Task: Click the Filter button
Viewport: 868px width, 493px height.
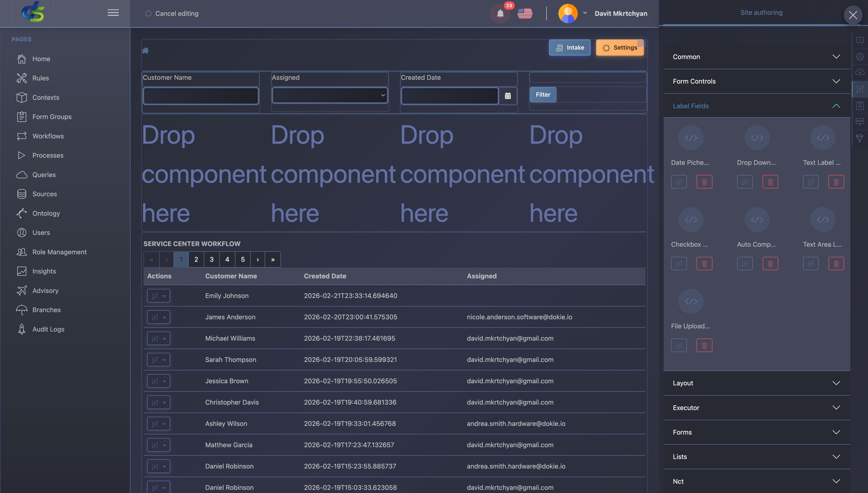Action: click(x=542, y=95)
